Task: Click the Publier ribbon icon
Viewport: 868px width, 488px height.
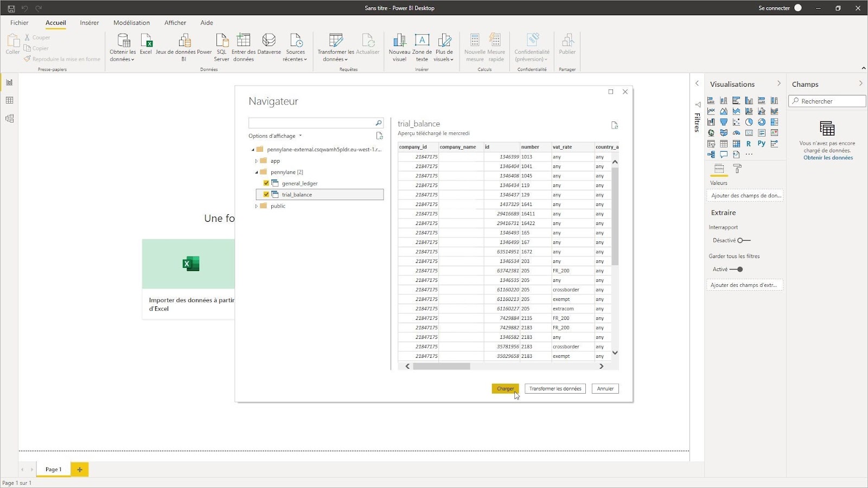Action: (x=567, y=44)
